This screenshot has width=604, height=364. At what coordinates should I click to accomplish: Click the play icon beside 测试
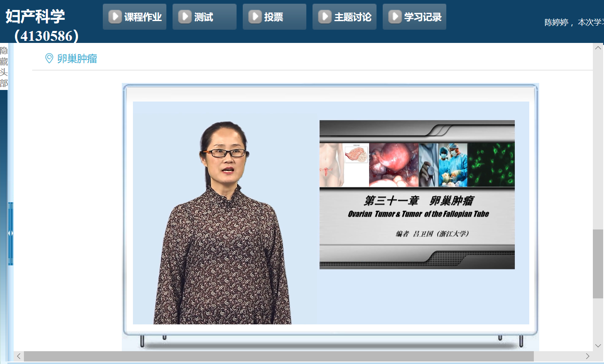(x=185, y=17)
